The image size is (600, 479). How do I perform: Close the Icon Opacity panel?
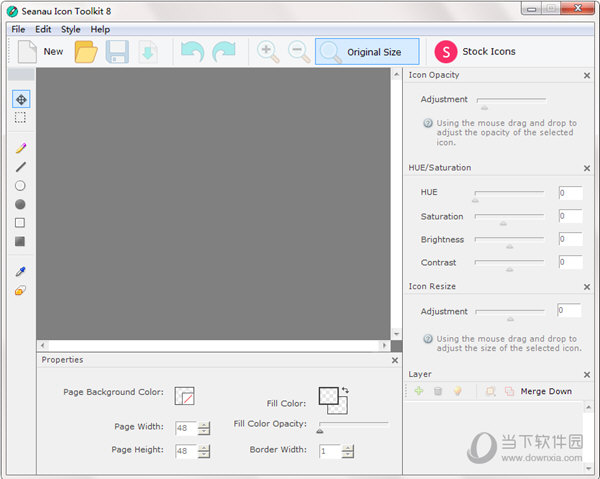point(587,76)
